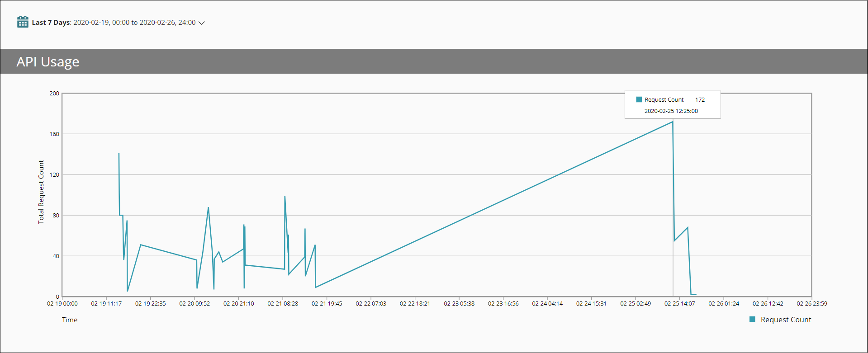Click x-axis label 02-23 05:38
This screenshot has height=353, width=868.
tap(459, 304)
